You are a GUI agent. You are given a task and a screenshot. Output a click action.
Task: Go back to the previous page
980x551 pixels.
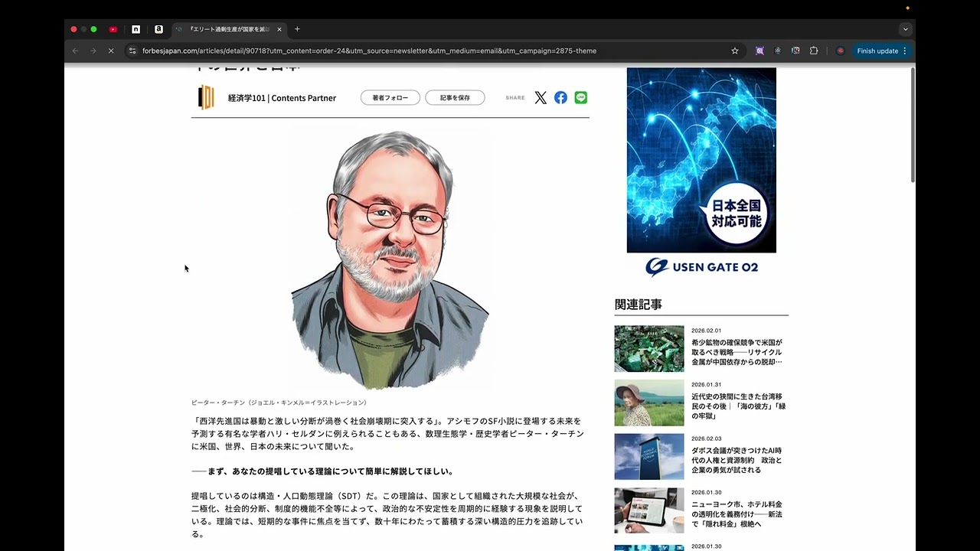pos(75,51)
